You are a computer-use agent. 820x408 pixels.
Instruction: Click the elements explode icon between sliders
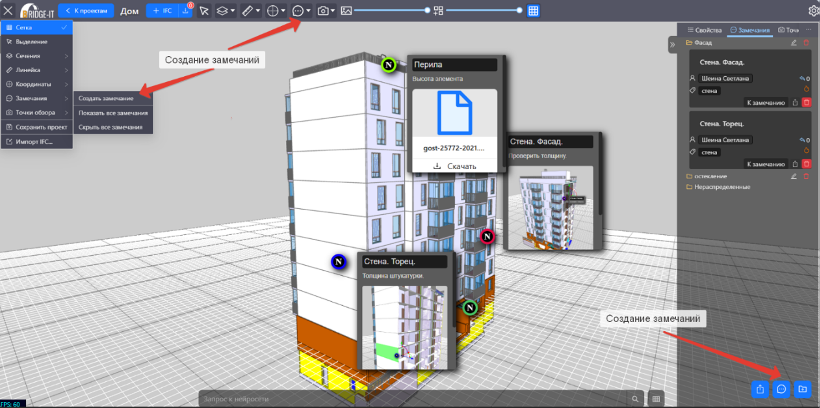438,10
